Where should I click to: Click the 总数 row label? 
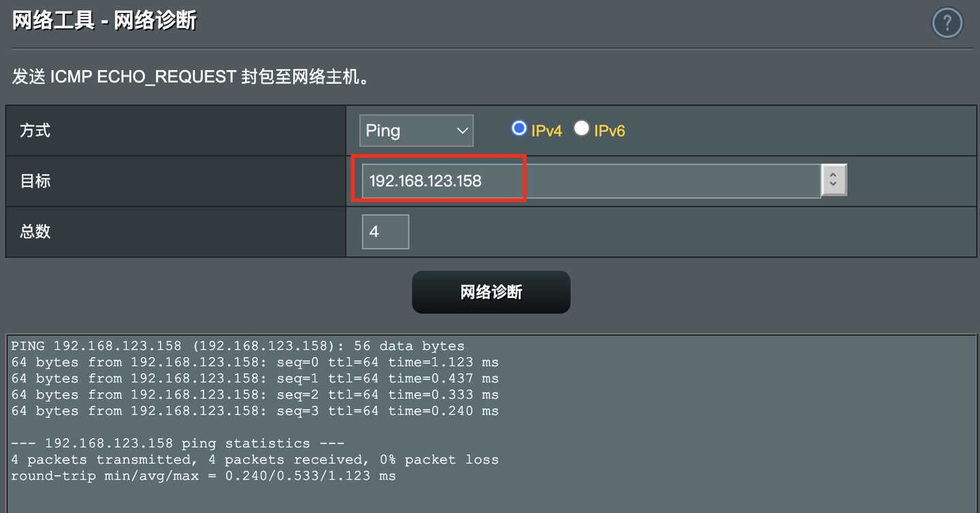pos(35,231)
